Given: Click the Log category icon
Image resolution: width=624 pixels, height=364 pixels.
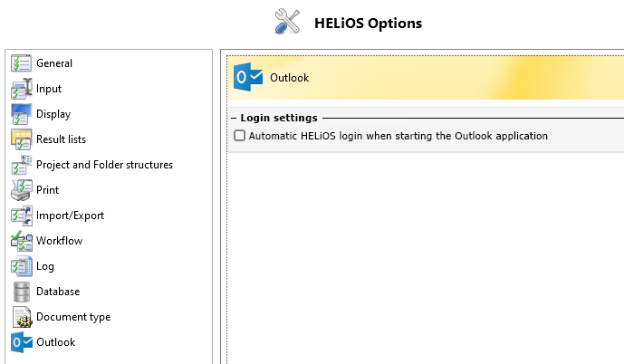Looking at the screenshot, I should click(21, 266).
